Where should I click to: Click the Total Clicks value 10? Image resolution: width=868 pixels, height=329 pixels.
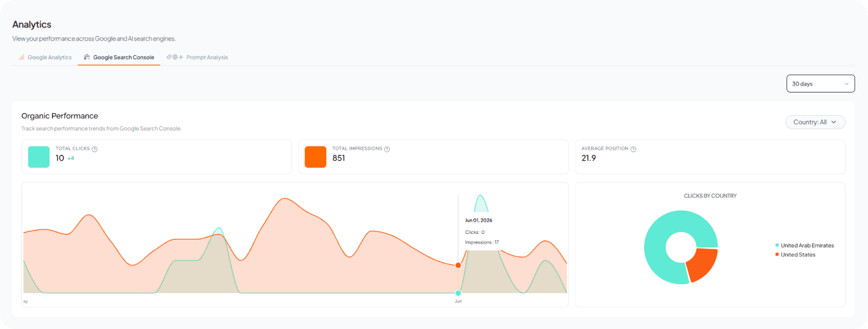(x=60, y=158)
